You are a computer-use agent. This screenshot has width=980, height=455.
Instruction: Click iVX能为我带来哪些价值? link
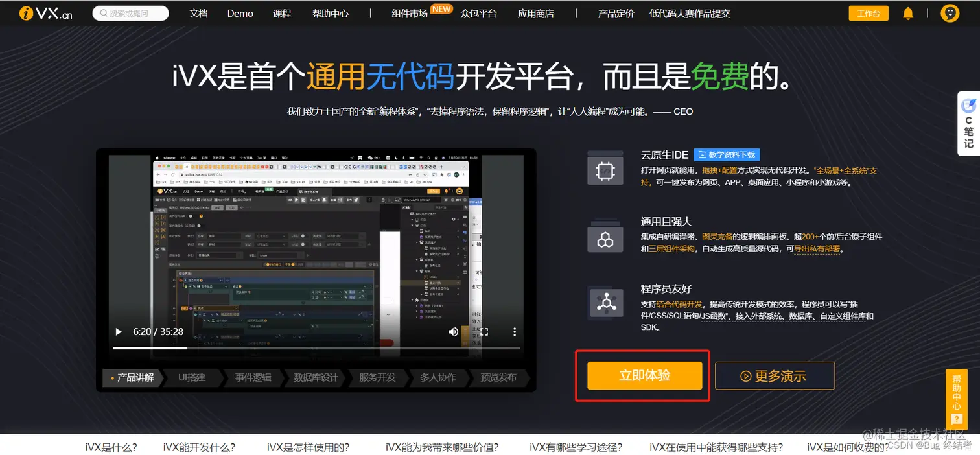tap(442, 447)
